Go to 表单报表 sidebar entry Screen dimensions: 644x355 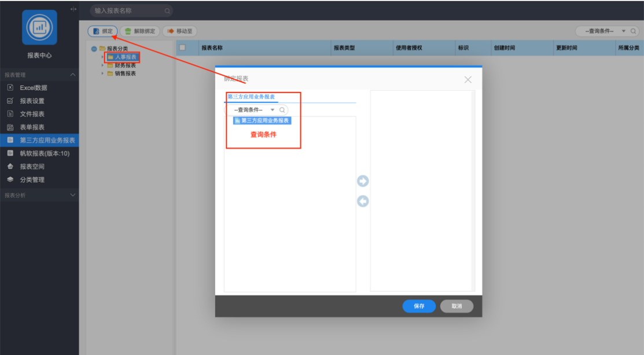[x=32, y=127]
